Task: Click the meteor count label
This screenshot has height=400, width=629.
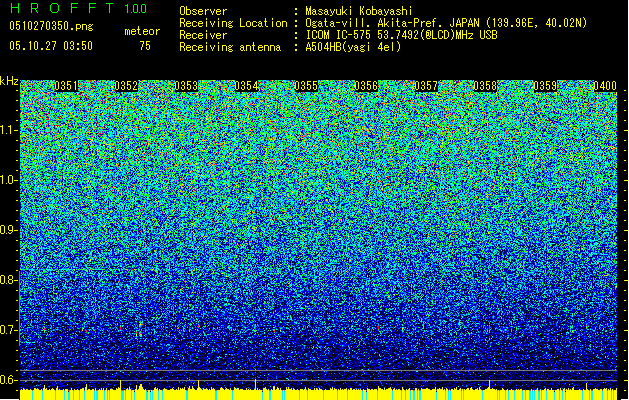Action: (142, 31)
